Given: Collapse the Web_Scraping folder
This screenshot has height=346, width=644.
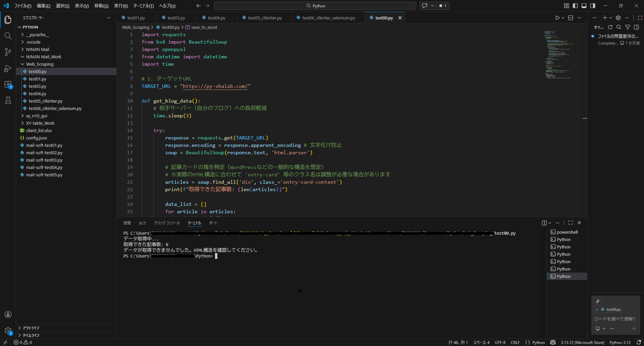Looking at the screenshot, I should [x=40, y=64].
